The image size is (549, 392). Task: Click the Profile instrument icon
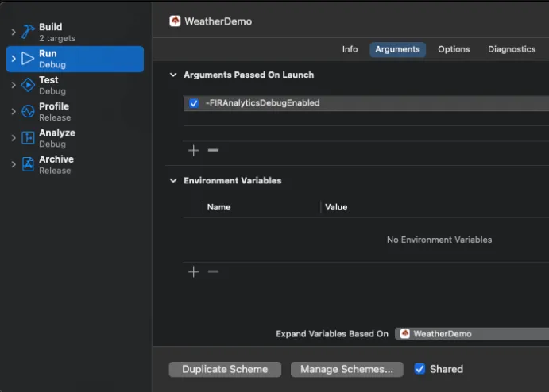tap(28, 111)
